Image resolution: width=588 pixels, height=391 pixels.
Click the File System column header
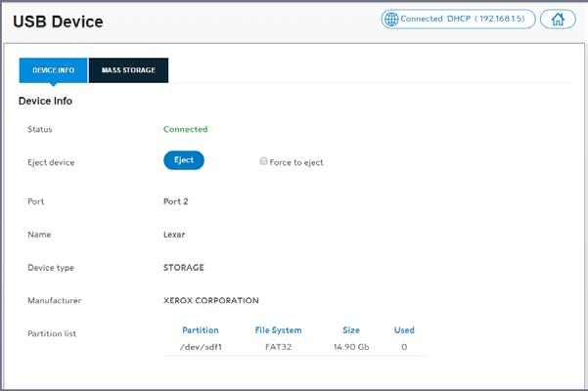[278, 330]
